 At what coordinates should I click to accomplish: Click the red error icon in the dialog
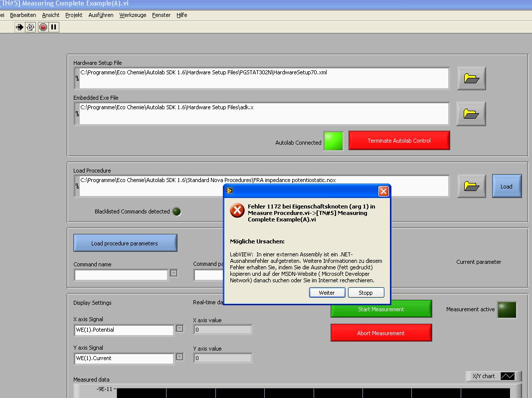click(x=237, y=210)
